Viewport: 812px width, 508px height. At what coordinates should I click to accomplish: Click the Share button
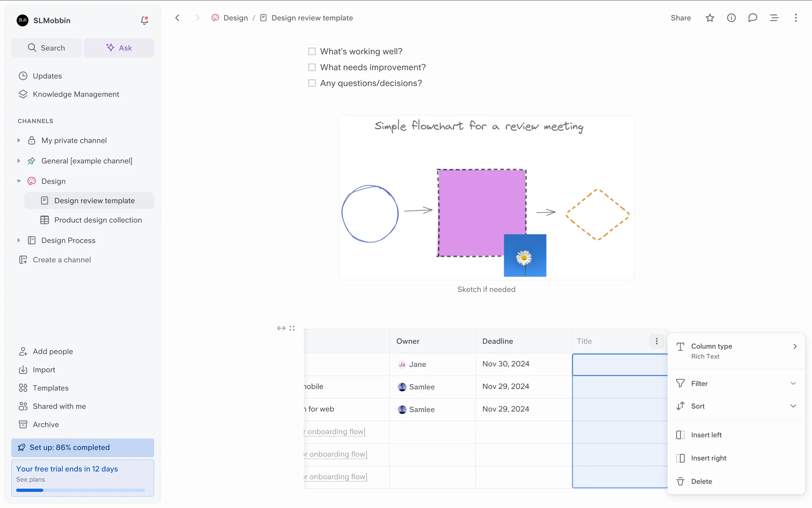tap(680, 18)
